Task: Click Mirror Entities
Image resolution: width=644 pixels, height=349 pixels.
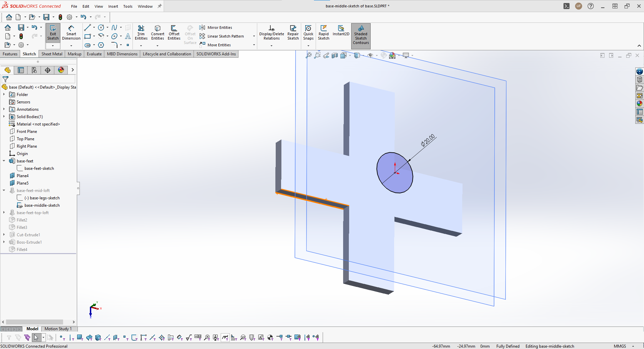Action: pyautogui.click(x=216, y=28)
